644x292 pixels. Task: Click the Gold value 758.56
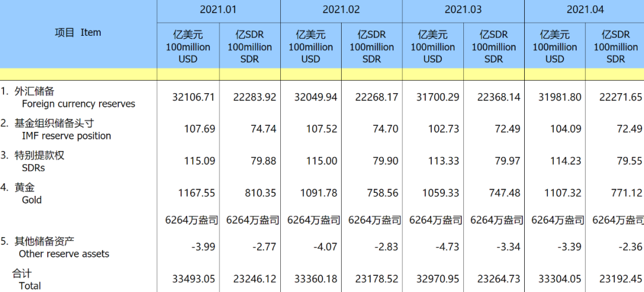point(383,193)
